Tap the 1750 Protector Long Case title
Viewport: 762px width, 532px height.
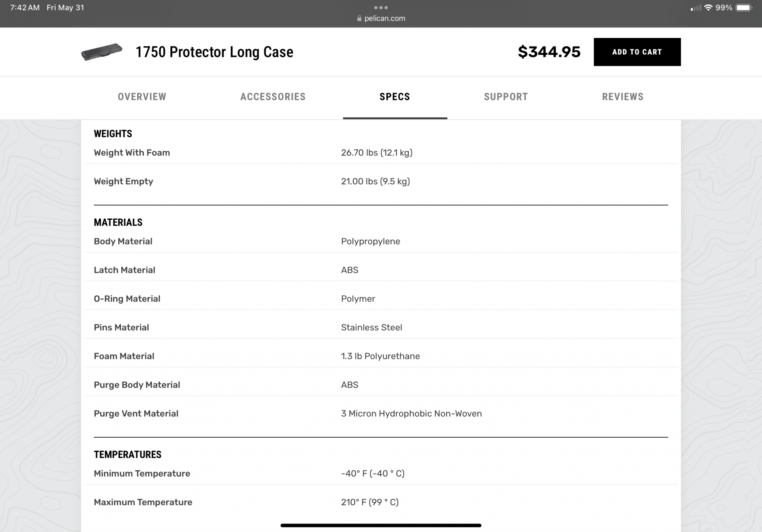tap(214, 52)
